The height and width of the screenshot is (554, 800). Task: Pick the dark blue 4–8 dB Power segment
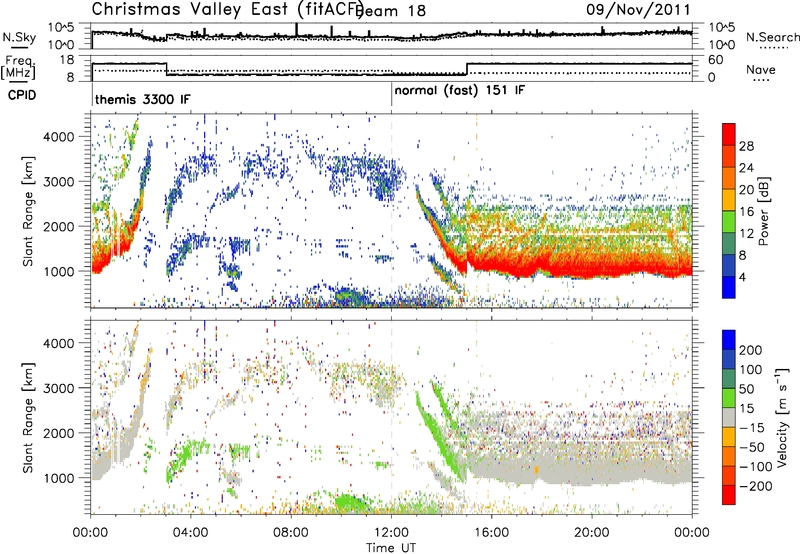[x=729, y=266]
